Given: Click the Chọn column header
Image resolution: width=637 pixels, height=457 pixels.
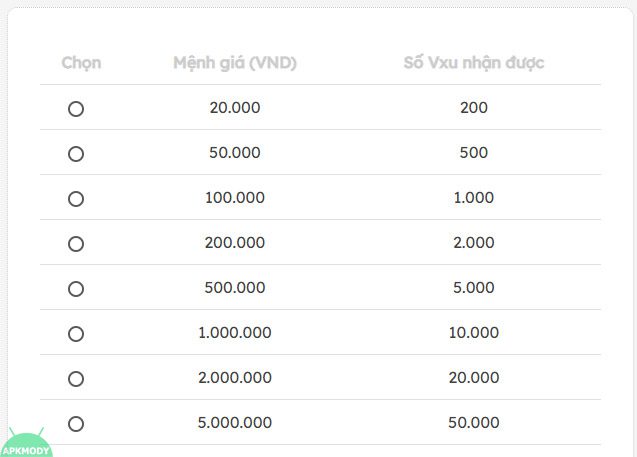Looking at the screenshot, I should [81, 63].
